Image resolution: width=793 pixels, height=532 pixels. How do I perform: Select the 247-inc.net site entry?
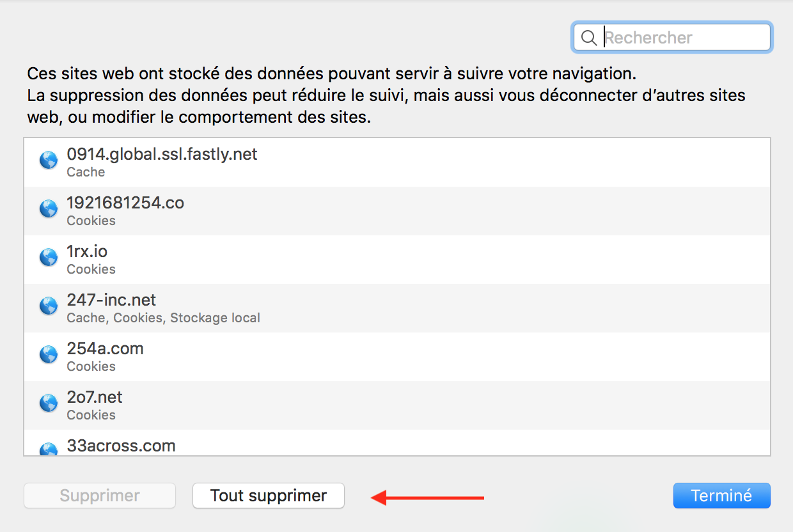397,308
